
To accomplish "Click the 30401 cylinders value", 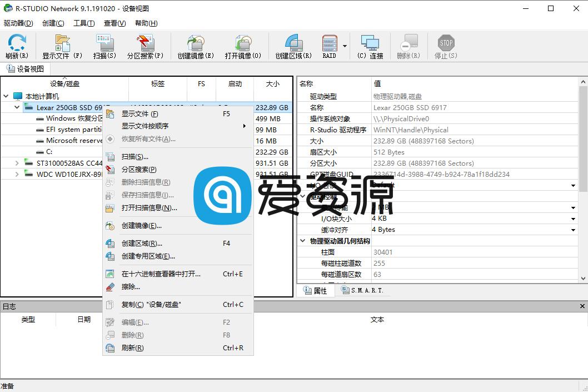I will [x=383, y=252].
